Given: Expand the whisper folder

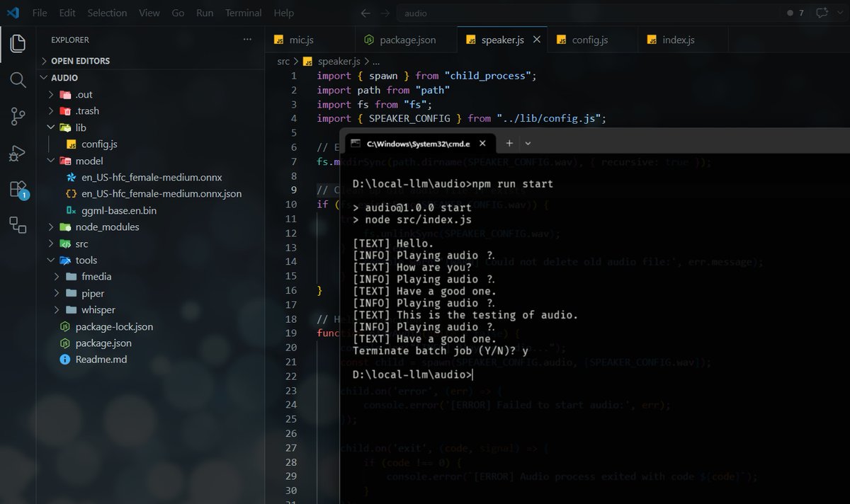Looking at the screenshot, I should tap(98, 310).
